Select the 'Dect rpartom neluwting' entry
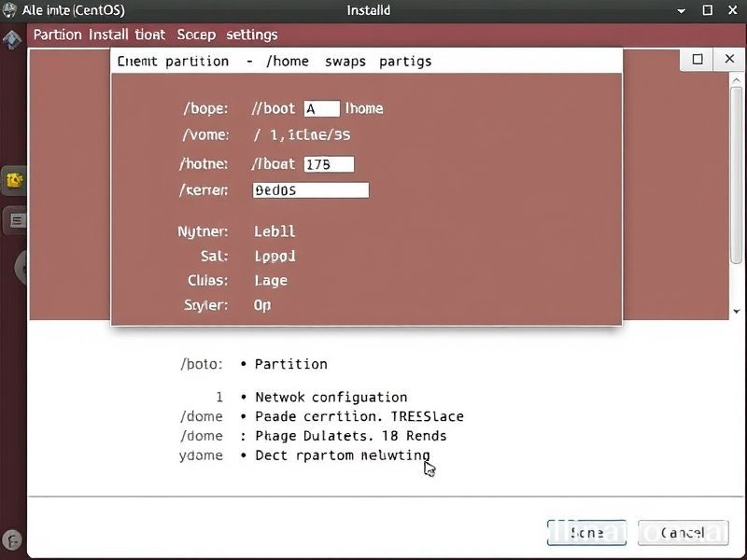Viewport: 747px width, 560px height. tap(342, 455)
